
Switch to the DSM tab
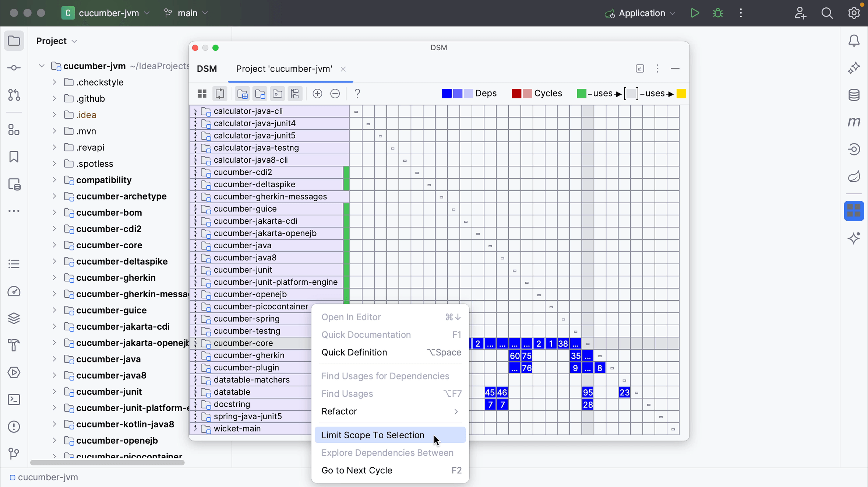coord(207,69)
